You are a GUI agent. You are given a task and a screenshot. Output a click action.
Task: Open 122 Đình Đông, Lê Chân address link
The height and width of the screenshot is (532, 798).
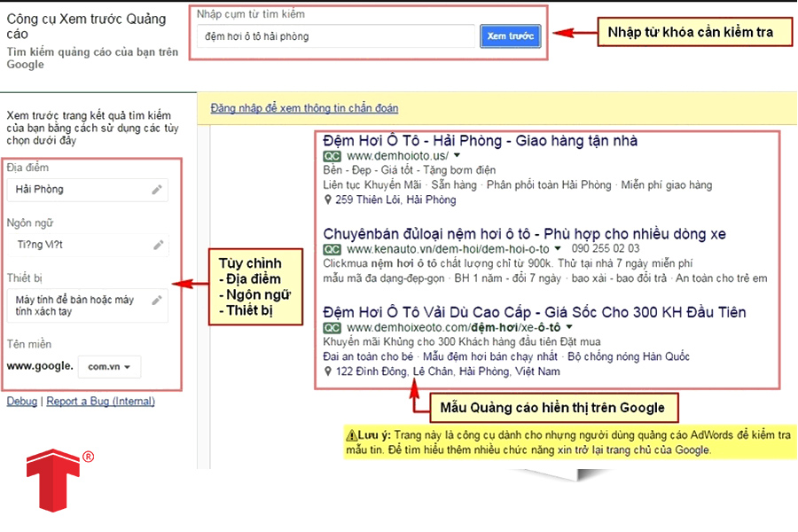pyautogui.click(x=448, y=372)
